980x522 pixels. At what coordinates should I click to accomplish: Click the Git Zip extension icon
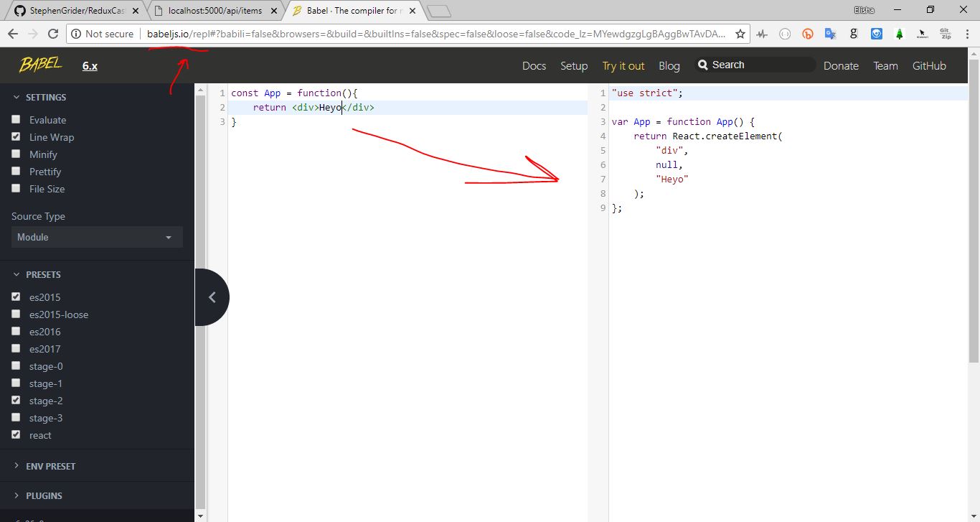coord(946,34)
